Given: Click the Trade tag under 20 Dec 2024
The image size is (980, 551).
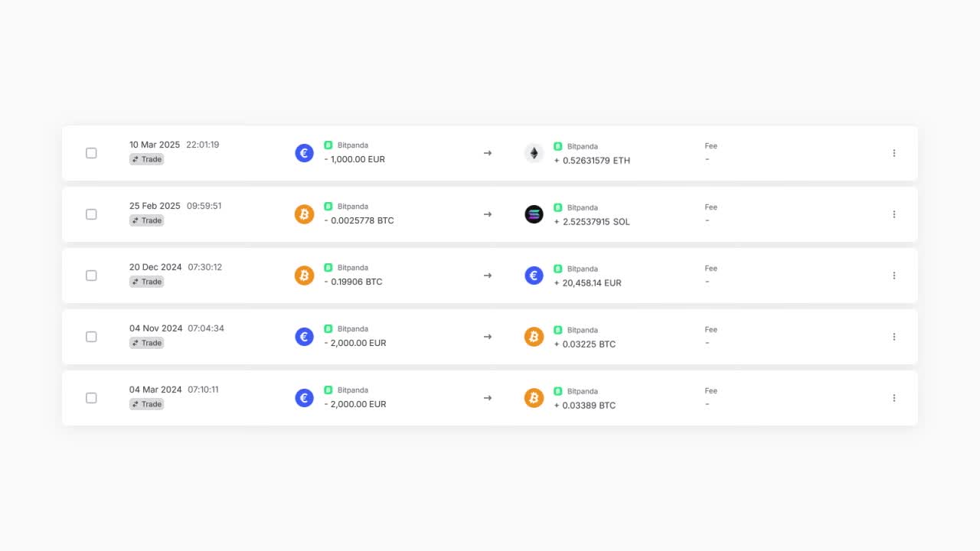Looking at the screenshot, I should (147, 282).
